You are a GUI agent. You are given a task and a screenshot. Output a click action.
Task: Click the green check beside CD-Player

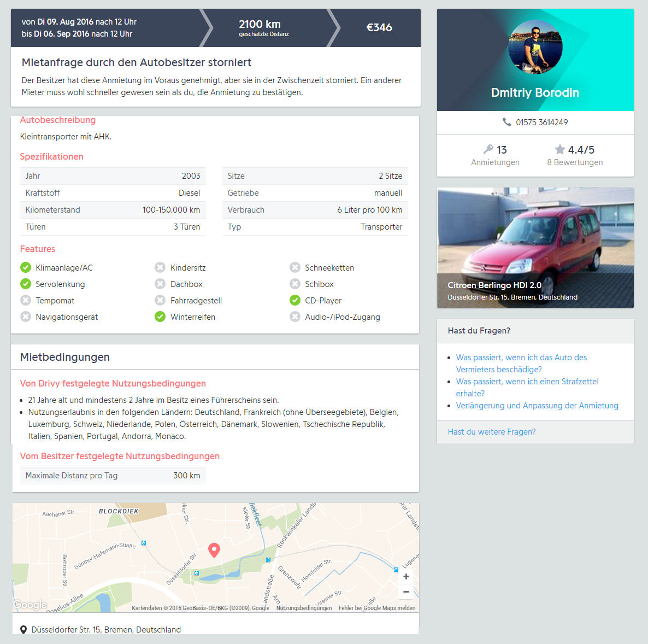pyautogui.click(x=294, y=300)
